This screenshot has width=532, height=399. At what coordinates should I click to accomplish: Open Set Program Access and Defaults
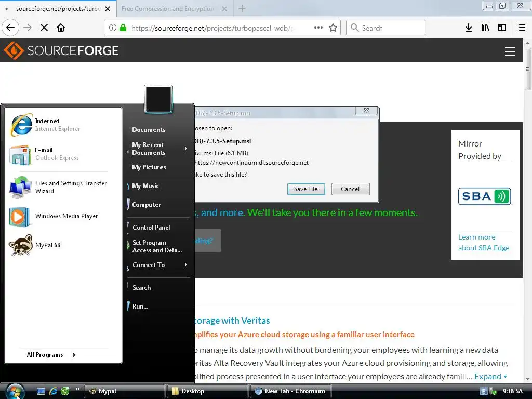(157, 246)
